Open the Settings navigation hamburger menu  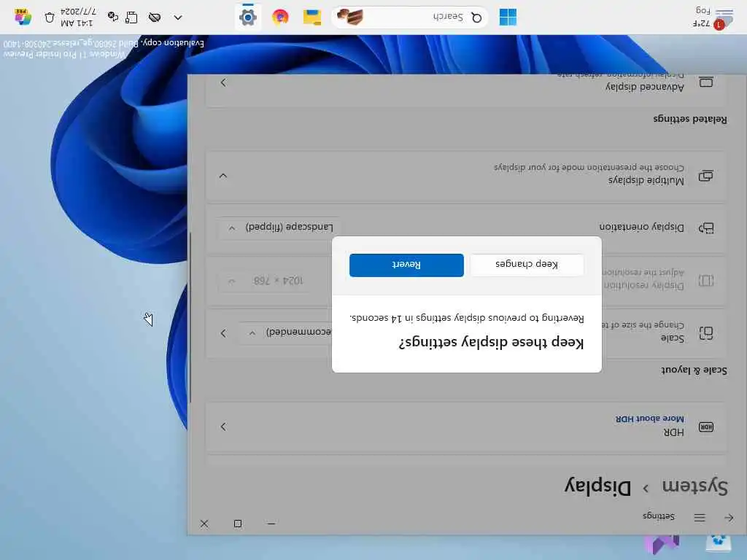point(700,517)
